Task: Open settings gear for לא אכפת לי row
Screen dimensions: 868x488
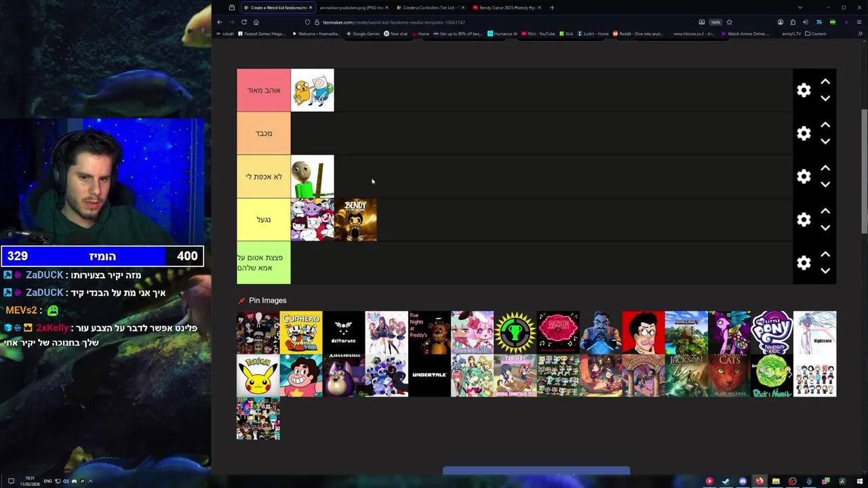Action: [x=804, y=177]
